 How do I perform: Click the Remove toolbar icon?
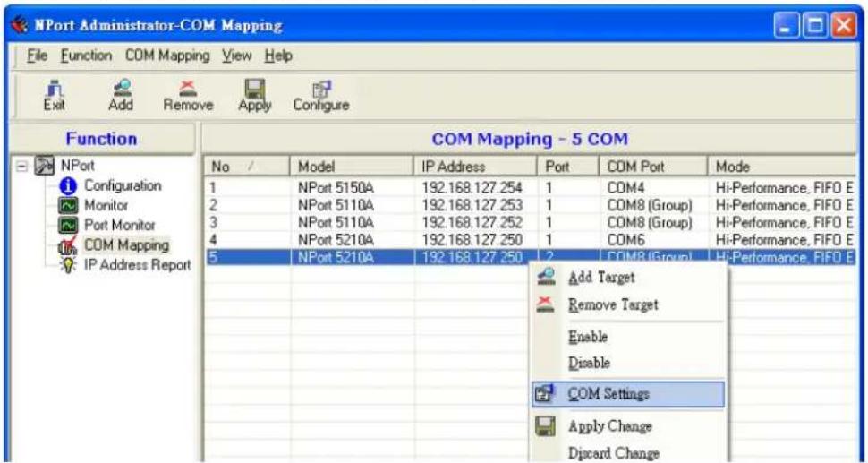pos(188,88)
